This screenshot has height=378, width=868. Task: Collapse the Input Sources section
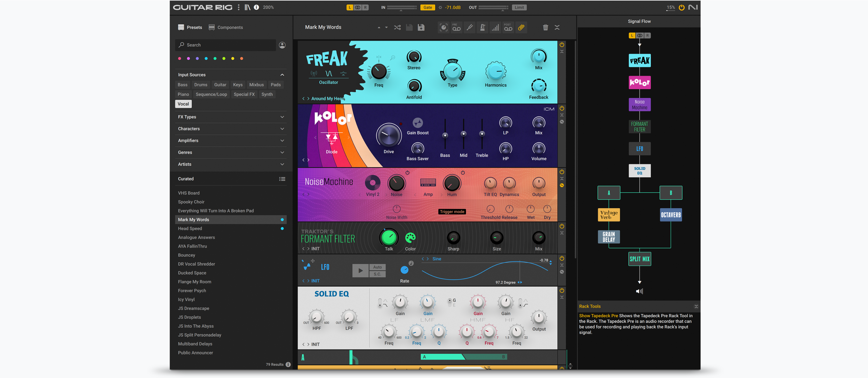pyautogui.click(x=282, y=75)
